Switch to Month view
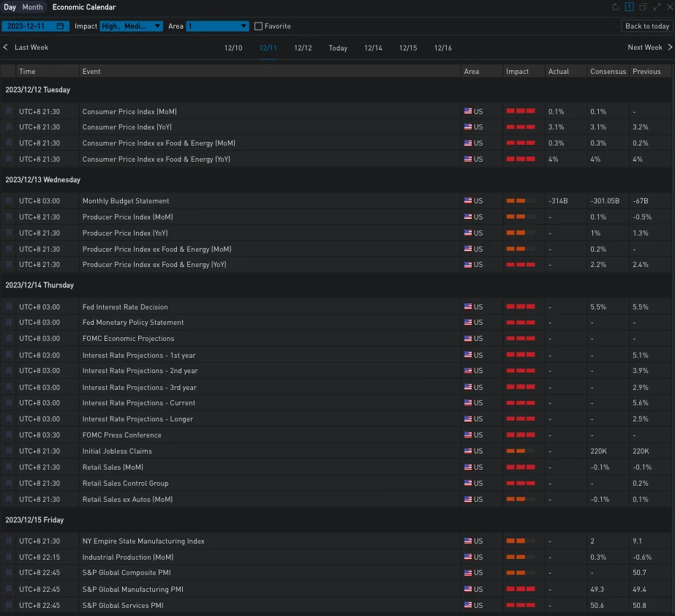Image resolution: width=675 pixels, height=616 pixels. 32,7
